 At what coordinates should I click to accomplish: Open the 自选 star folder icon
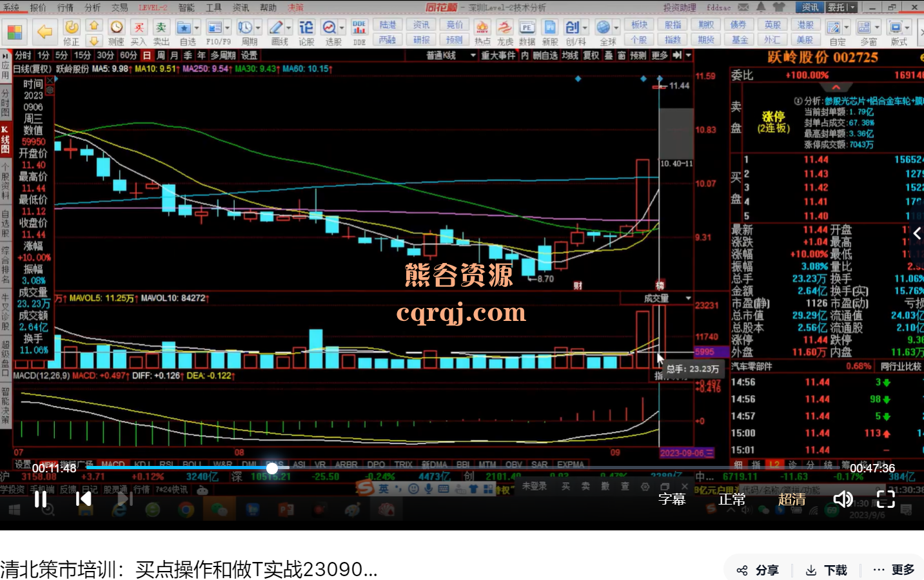(x=184, y=28)
